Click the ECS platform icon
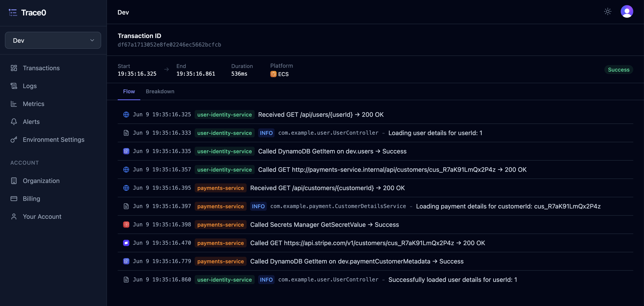This screenshot has width=644, height=306. point(273,74)
